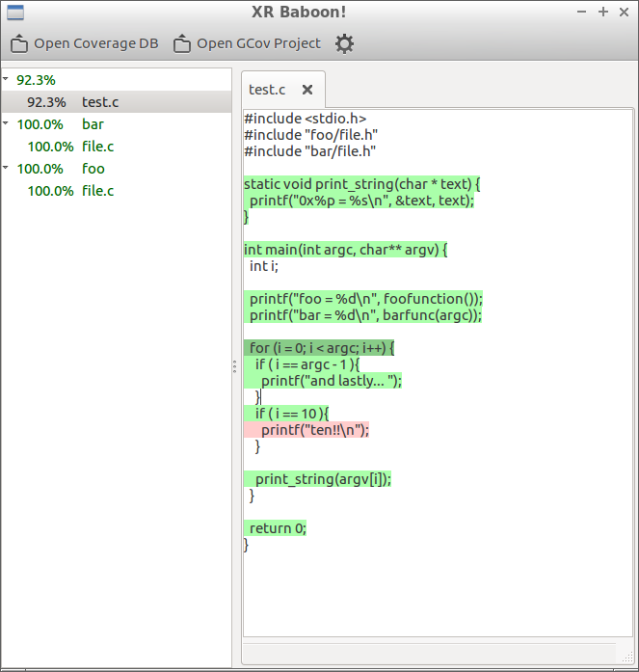The height and width of the screenshot is (672, 639).
Task: Click the highlighted 'for (i = 0; i < argc; i++)' line
Action: 319,348
